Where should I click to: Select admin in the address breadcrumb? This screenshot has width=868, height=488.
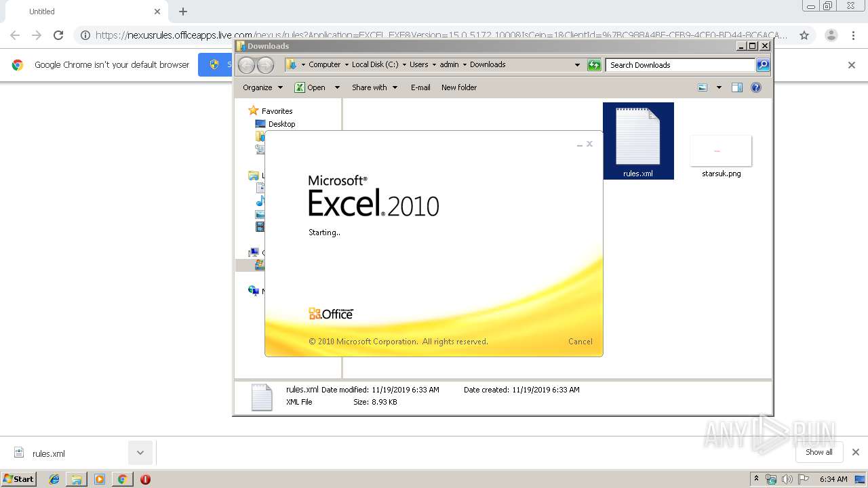pos(449,64)
